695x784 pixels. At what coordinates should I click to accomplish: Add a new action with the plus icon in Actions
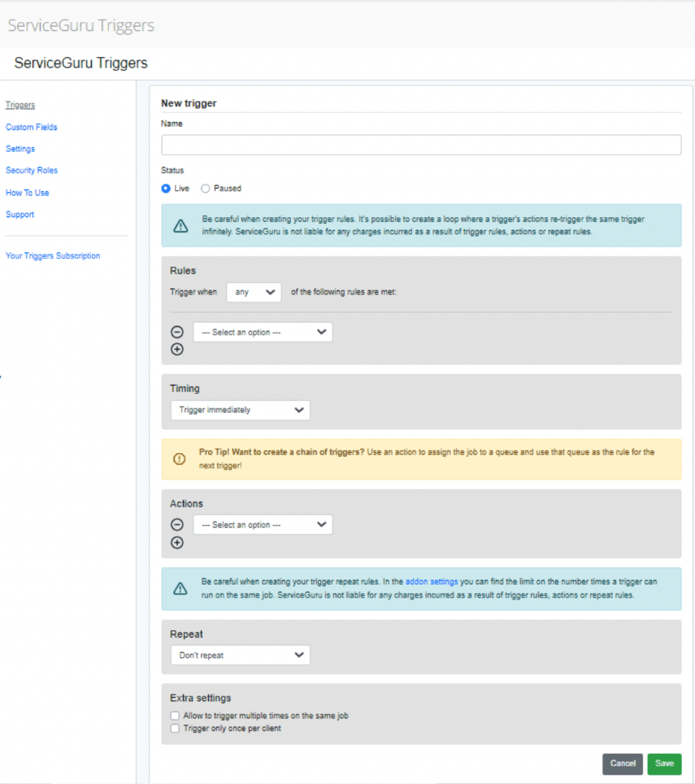177,542
